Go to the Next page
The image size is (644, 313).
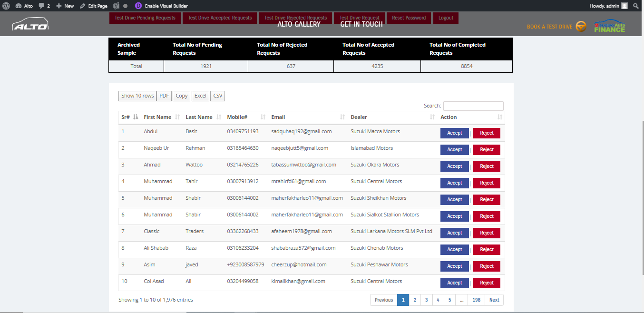tap(494, 300)
